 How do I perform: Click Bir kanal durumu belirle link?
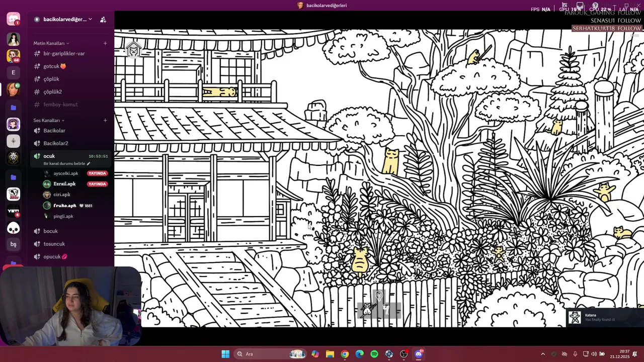[x=64, y=163]
